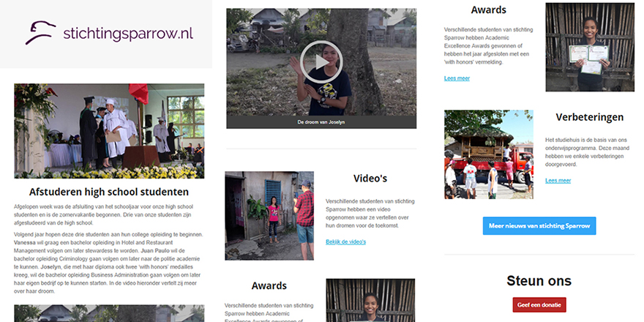
Task: Click the Awards heading above 'Lees meer'
Action: tap(488, 10)
